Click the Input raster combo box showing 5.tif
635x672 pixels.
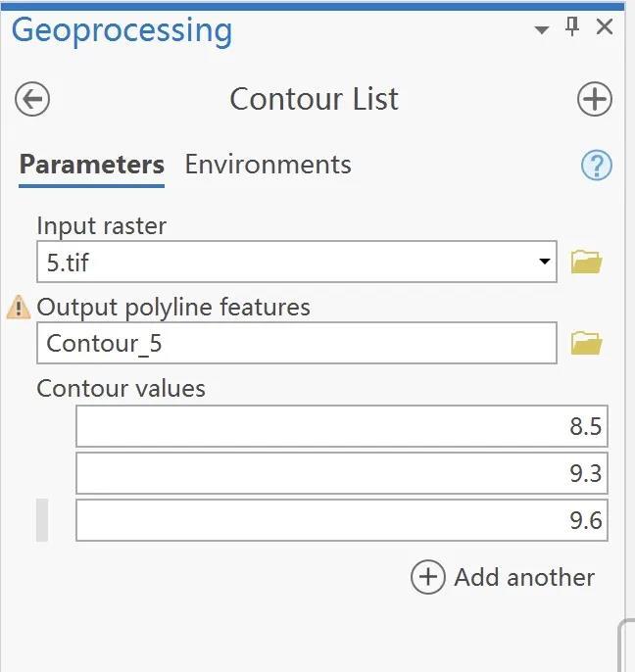284,263
